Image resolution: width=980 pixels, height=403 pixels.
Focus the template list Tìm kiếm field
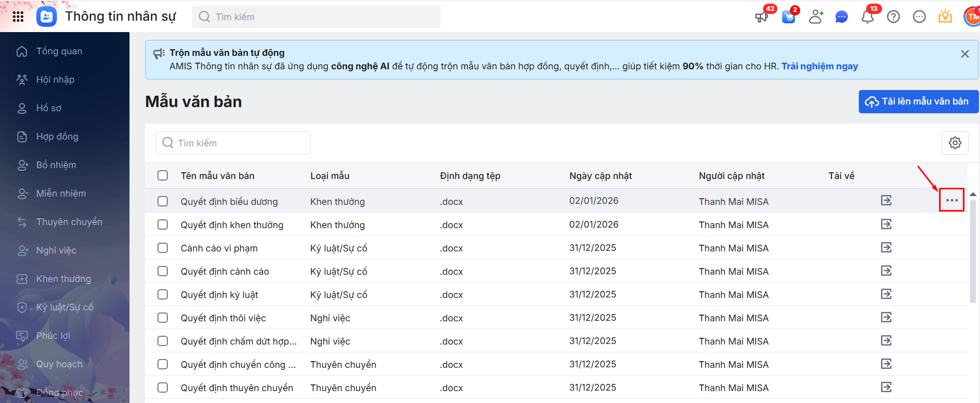click(233, 143)
